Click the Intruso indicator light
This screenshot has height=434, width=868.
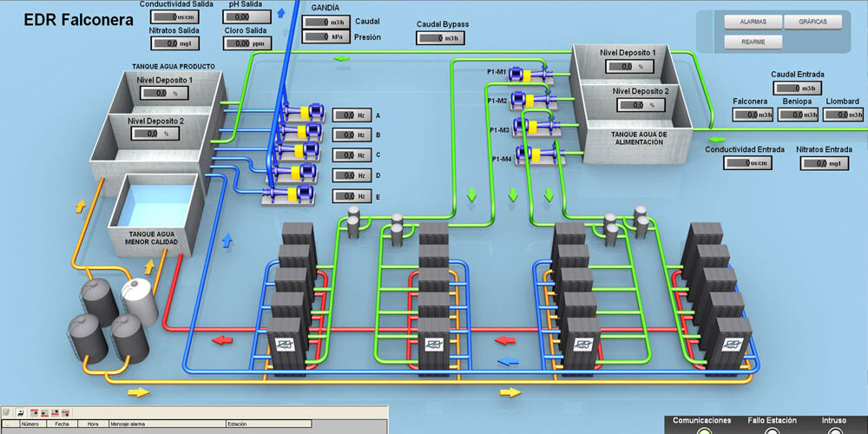pyautogui.click(x=835, y=431)
